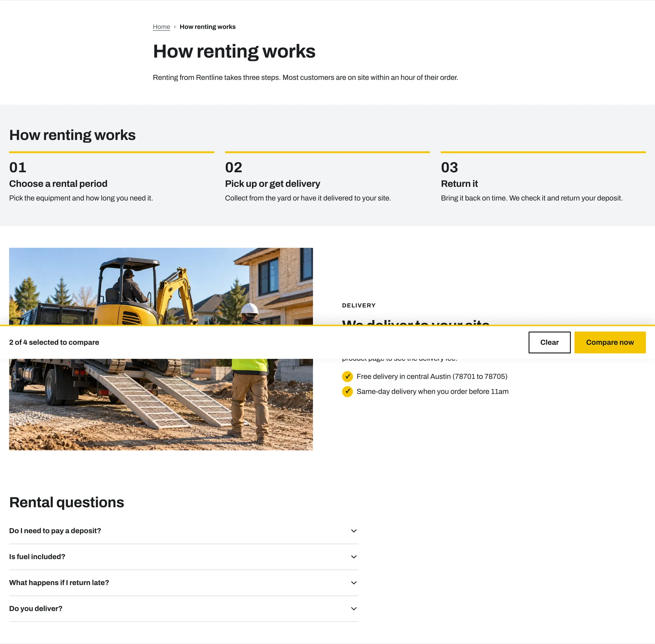Click the chevron beside the deposit question
Screen dimensions: 655x644
click(x=353, y=531)
